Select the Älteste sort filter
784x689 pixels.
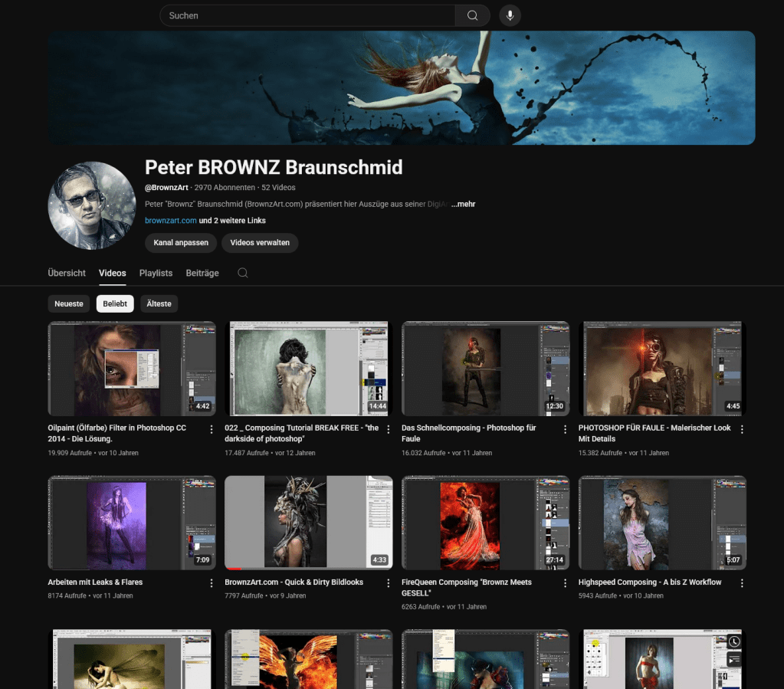point(159,303)
